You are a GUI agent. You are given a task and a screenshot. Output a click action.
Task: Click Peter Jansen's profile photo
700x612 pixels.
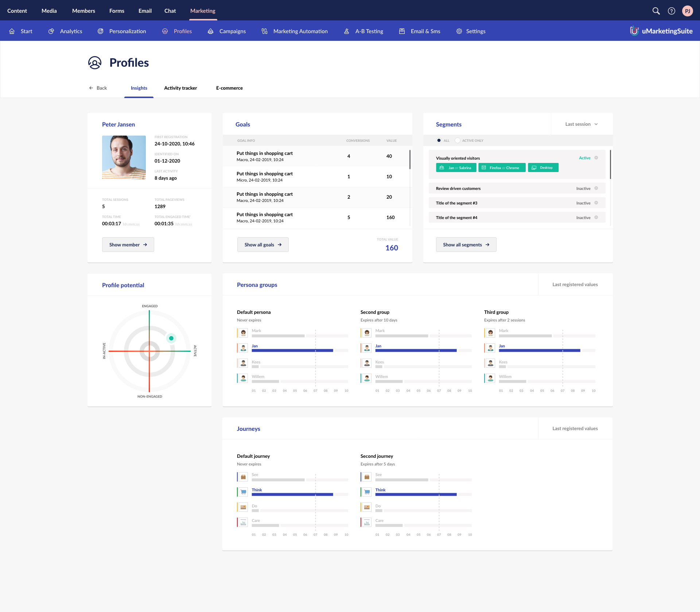pyautogui.click(x=124, y=157)
